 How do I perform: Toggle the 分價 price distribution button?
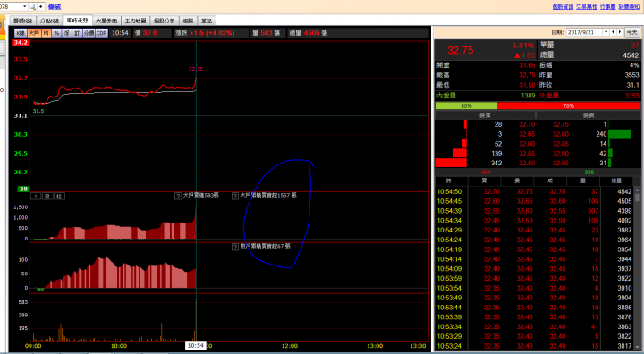(89, 33)
